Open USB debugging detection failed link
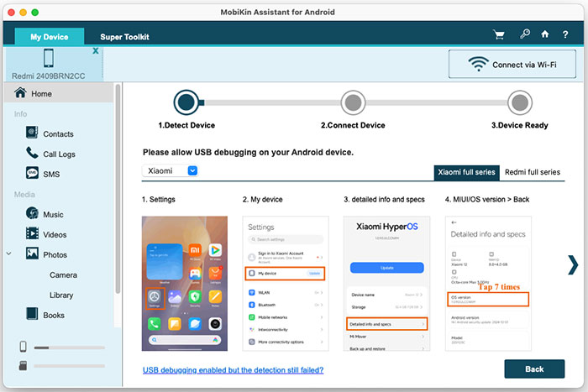 click(x=233, y=370)
